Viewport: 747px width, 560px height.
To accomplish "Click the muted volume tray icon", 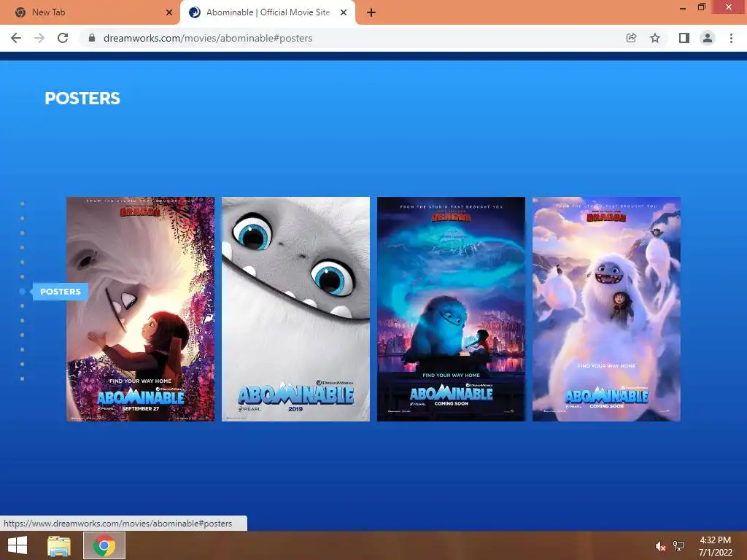I will coord(660,546).
